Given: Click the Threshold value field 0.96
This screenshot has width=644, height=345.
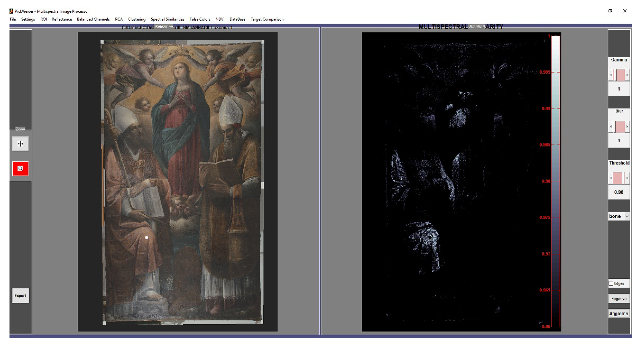Looking at the screenshot, I should (x=619, y=192).
